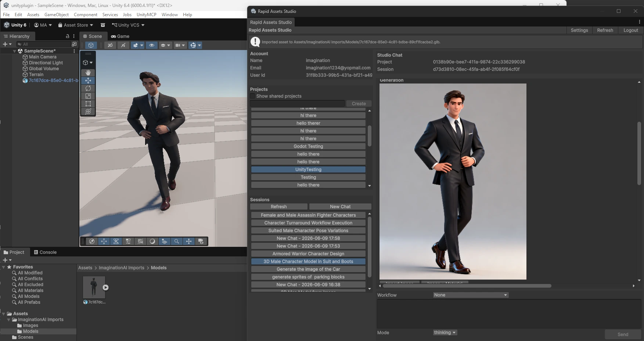This screenshot has height=341, width=644.
Task: Click the toolbar icon right of Asset Store
Action: [103, 25]
